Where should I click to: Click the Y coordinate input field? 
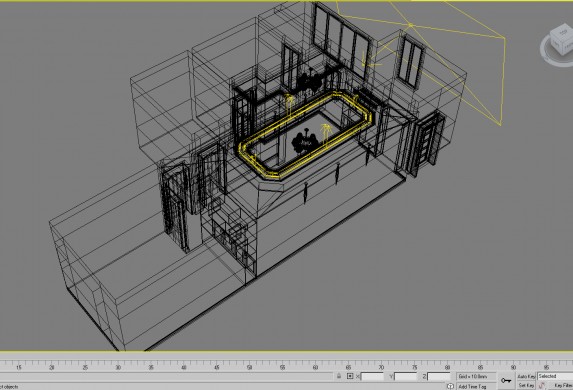point(405,376)
